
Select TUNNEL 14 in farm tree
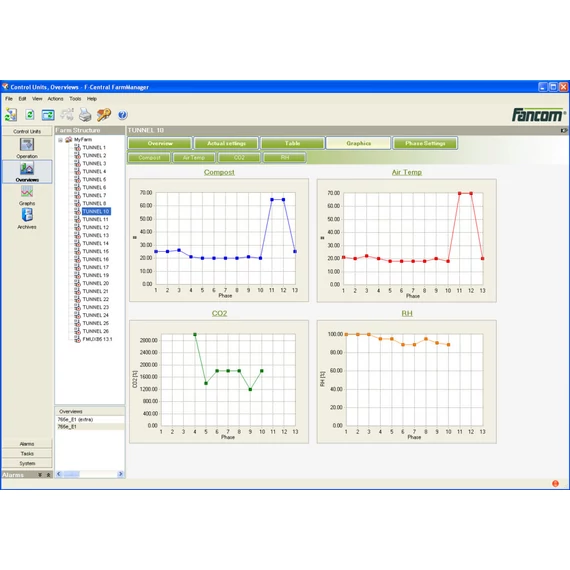point(96,244)
